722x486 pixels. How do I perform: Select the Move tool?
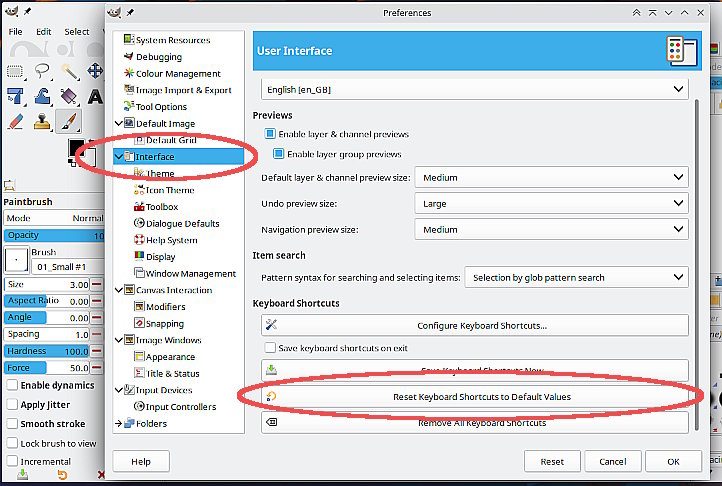coord(95,71)
